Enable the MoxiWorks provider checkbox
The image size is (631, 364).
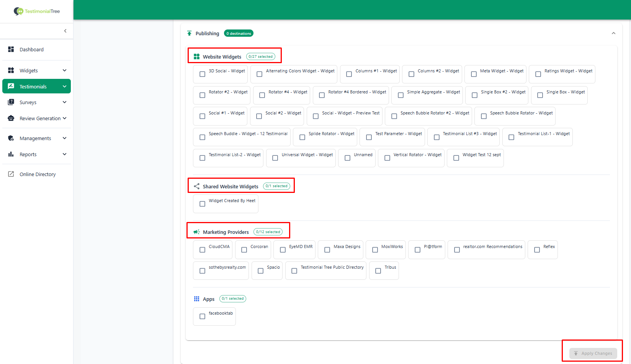[375, 250]
